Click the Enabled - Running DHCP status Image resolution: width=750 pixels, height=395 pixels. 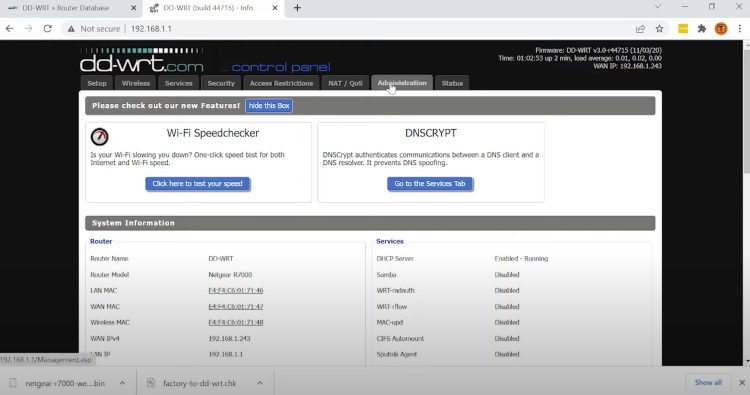[521, 258]
